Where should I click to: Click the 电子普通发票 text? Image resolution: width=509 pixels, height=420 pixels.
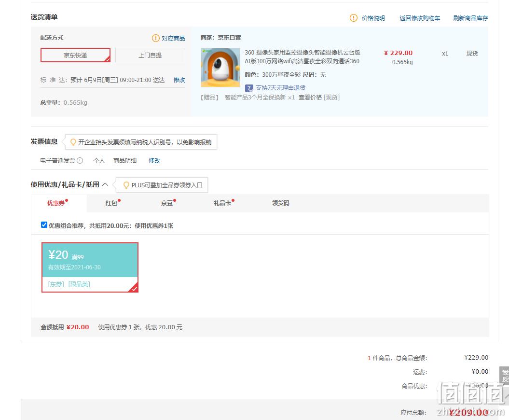(x=58, y=160)
